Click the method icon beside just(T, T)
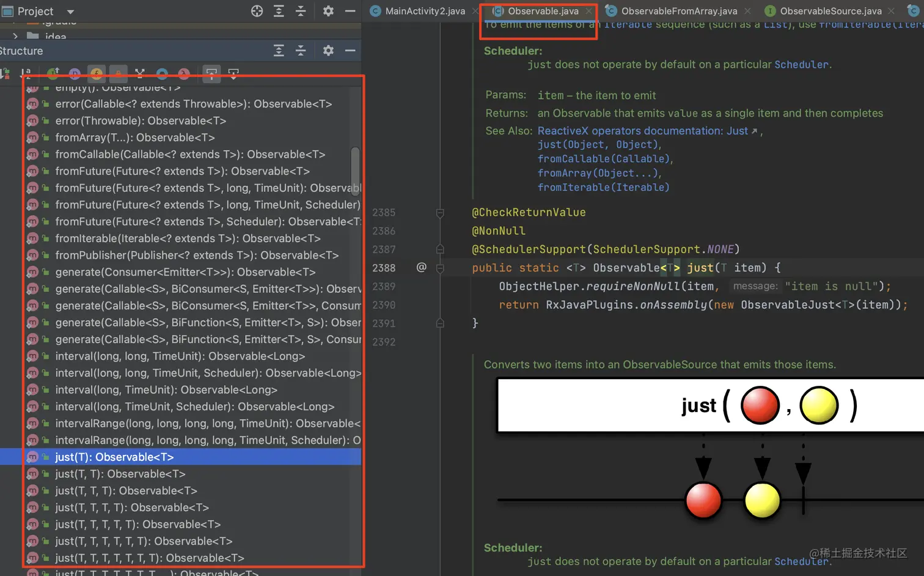Screen dimensions: 924x576 (x=32, y=474)
